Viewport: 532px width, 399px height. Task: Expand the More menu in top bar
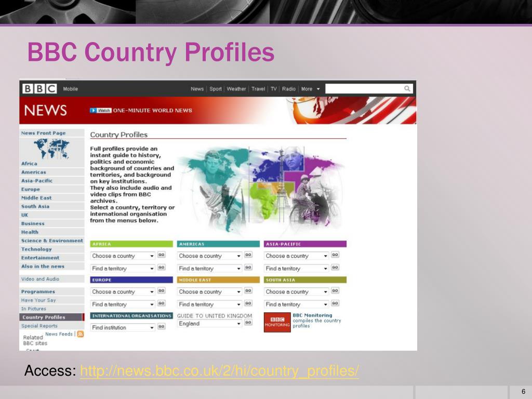pyautogui.click(x=311, y=89)
